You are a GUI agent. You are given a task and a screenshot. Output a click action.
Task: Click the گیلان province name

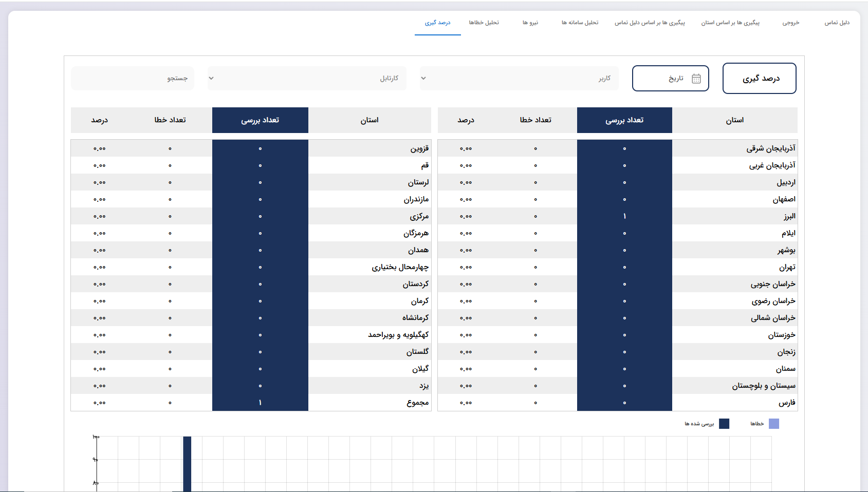(x=420, y=369)
